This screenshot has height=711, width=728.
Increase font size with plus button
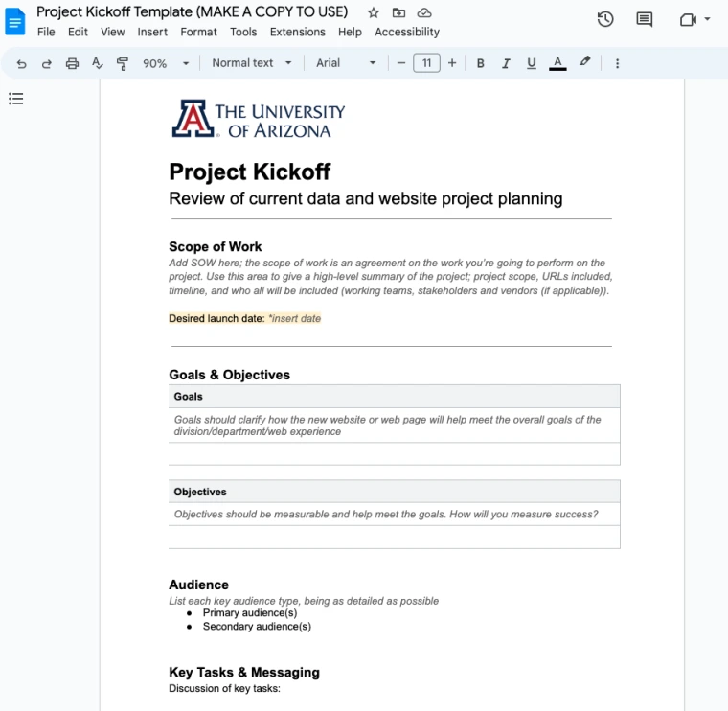click(x=452, y=63)
